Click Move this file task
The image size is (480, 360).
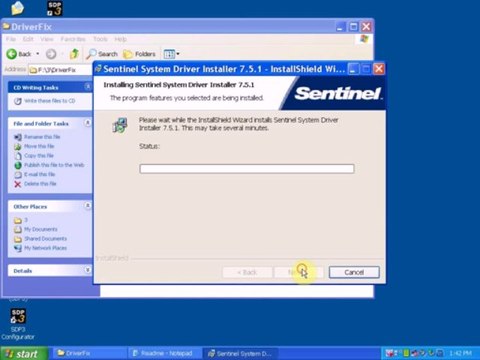39,146
